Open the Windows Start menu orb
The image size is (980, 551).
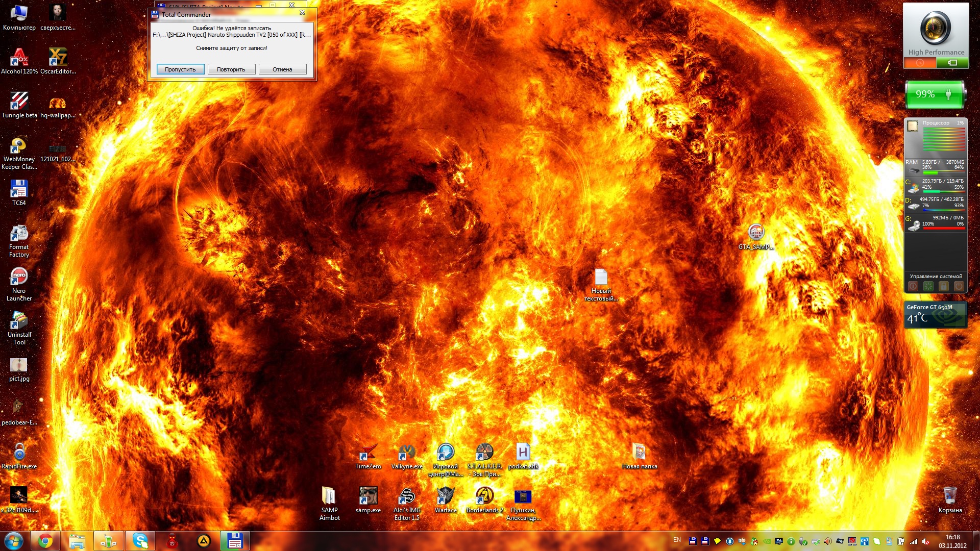click(14, 541)
